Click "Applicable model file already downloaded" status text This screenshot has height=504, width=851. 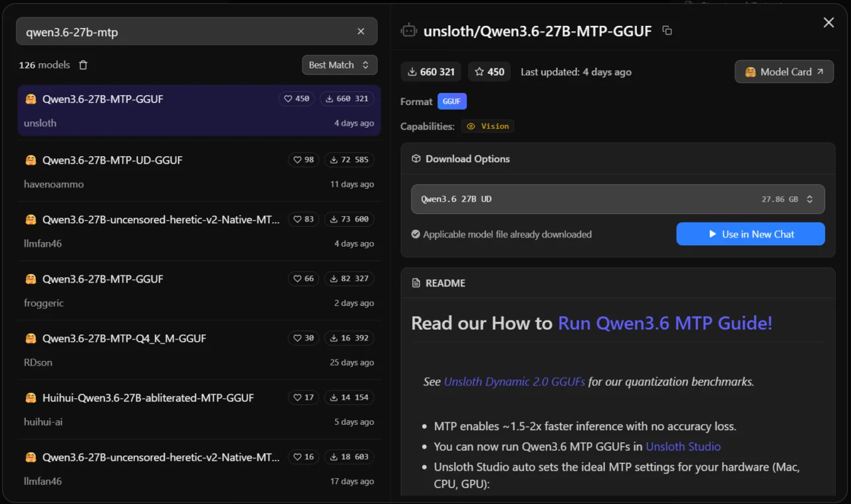tap(507, 234)
